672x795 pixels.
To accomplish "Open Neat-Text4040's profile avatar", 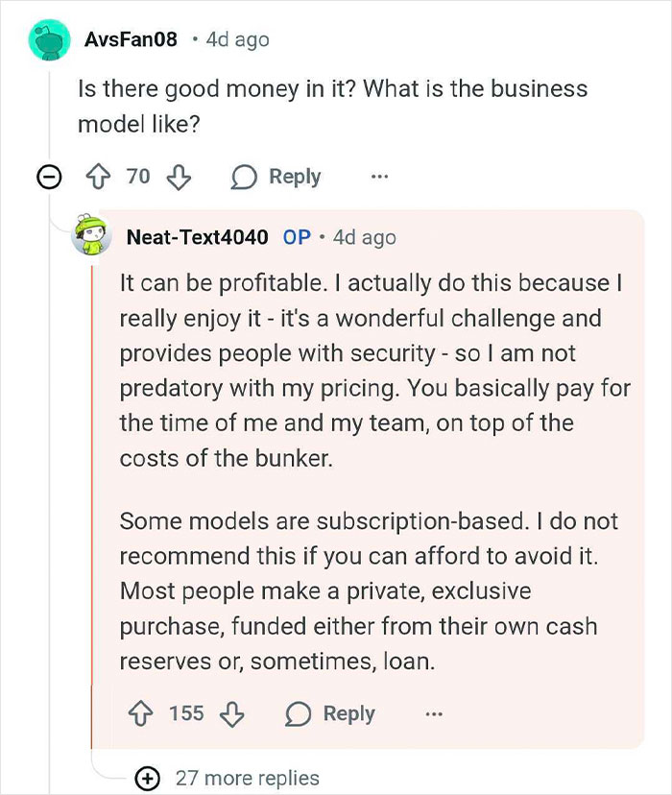I will (x=90, y=237).
